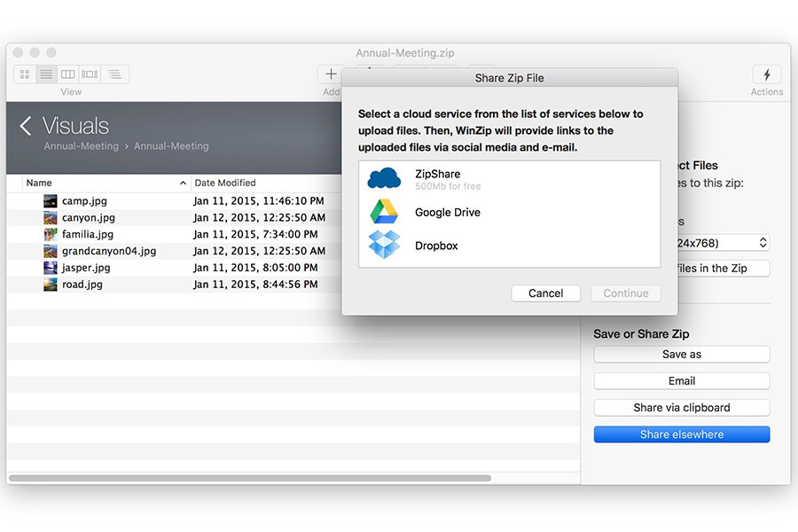Click the grandcanyon04.jpg thumbnail icon
This screenshot has width=798, height=532.
point(51,252)
